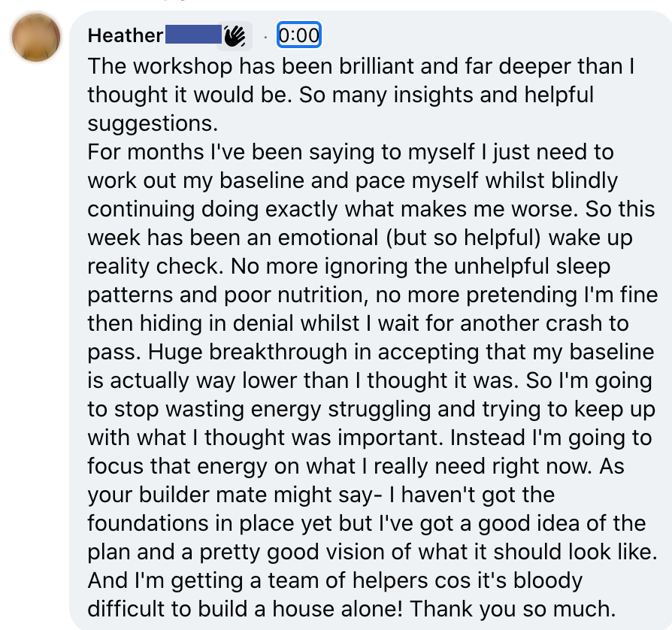Click the phrase 'your builder mate might say'
The height and width of the screenshot is (630, 672).
(231, 495)
